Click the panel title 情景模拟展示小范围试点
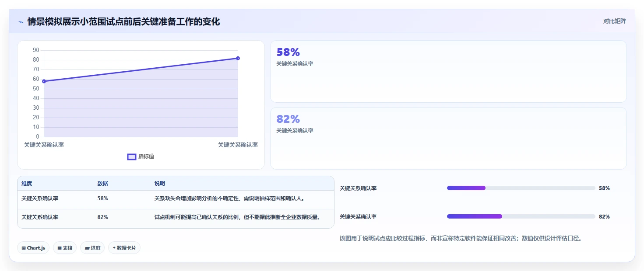The image size is (644, 271). click(x=123, y=21)
